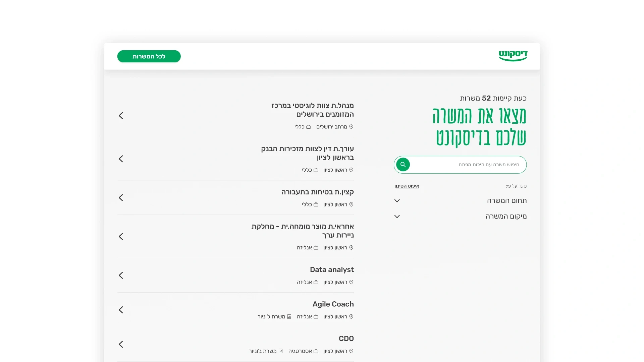The width and height of the screenshot is (644, 362).
Task: Select the מנהל.ת צוות לוגיסטי job title
Action: click(x=312, y=110)
